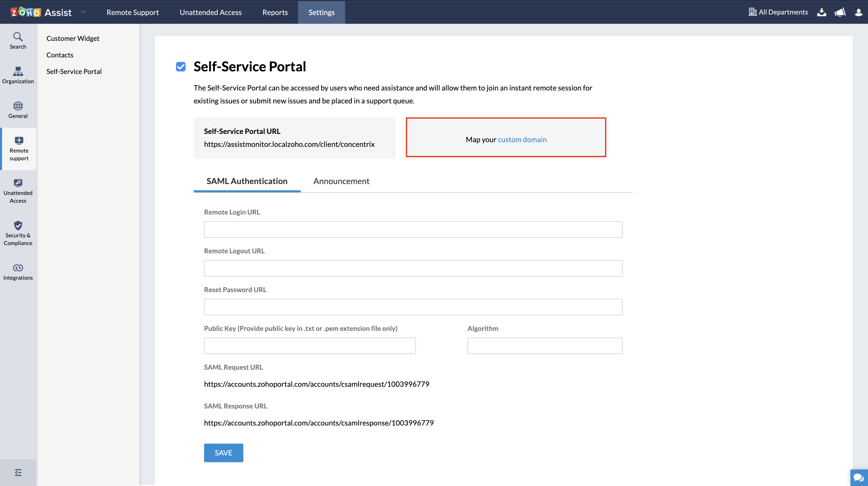The width and height of the screenshot is (868, 486).
Task: Disable the Self-Service Portal checkbox
Action: click(x=181, y=67)
